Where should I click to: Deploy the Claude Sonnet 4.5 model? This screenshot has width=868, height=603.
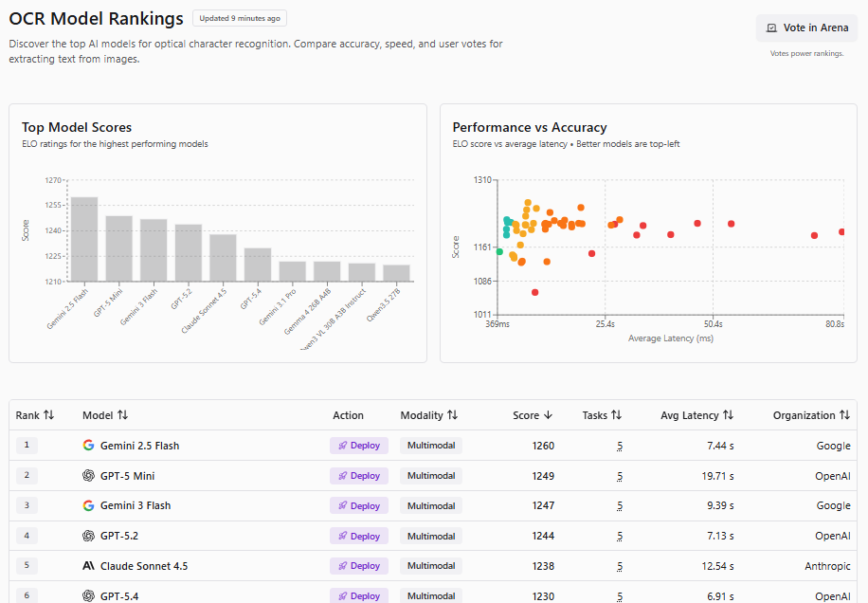click(359, 566)
